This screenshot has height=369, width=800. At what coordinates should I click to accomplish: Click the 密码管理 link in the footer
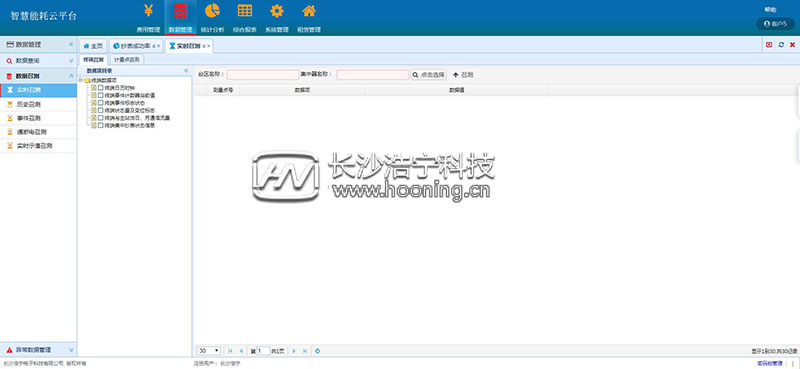(x=769, y=363)
